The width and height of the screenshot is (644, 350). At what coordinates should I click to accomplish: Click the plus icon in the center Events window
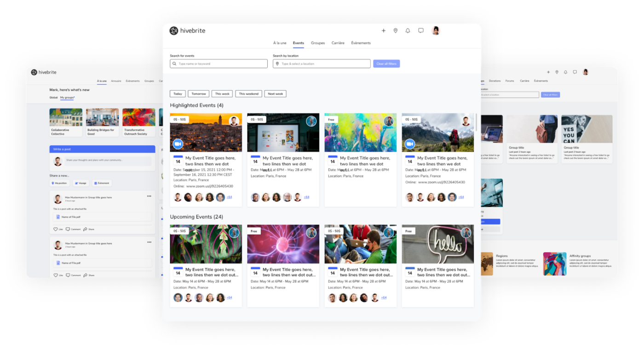point(383,31)
